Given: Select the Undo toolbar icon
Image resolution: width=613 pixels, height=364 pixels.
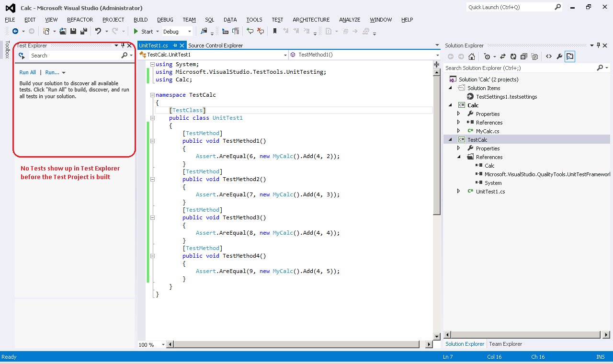Looking at the screenshot, I should pyautogui.click(x=99, y=31).
